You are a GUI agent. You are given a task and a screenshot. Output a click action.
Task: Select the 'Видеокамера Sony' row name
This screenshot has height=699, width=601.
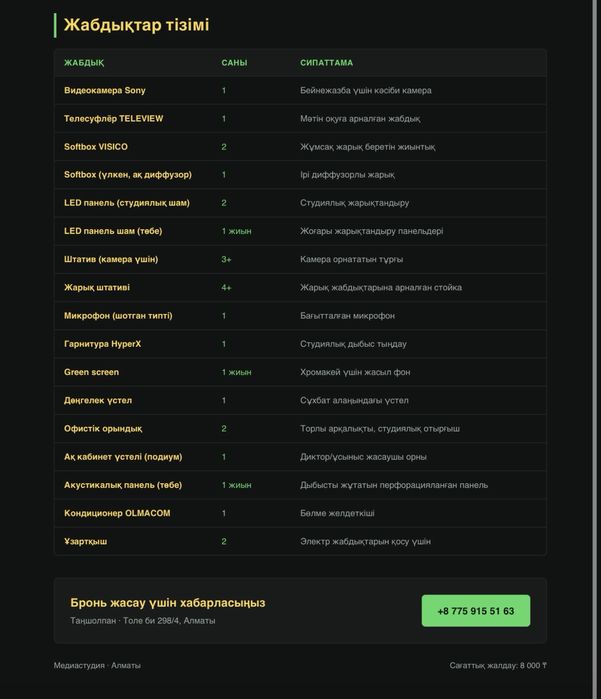(105, 90)
